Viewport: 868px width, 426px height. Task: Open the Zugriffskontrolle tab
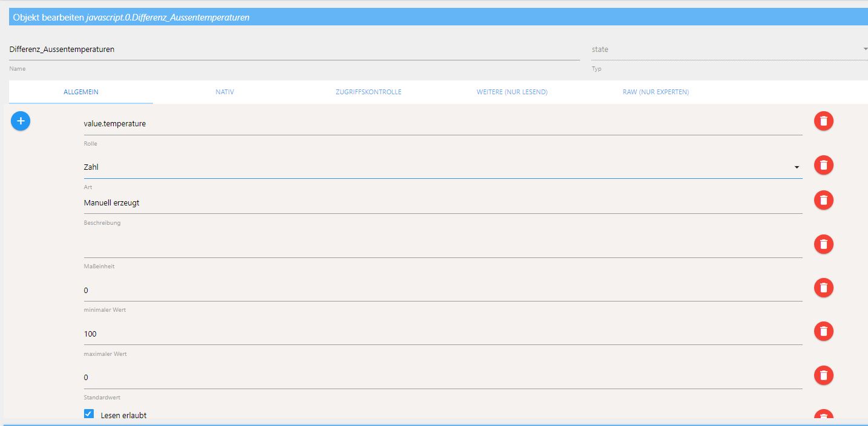368,92
